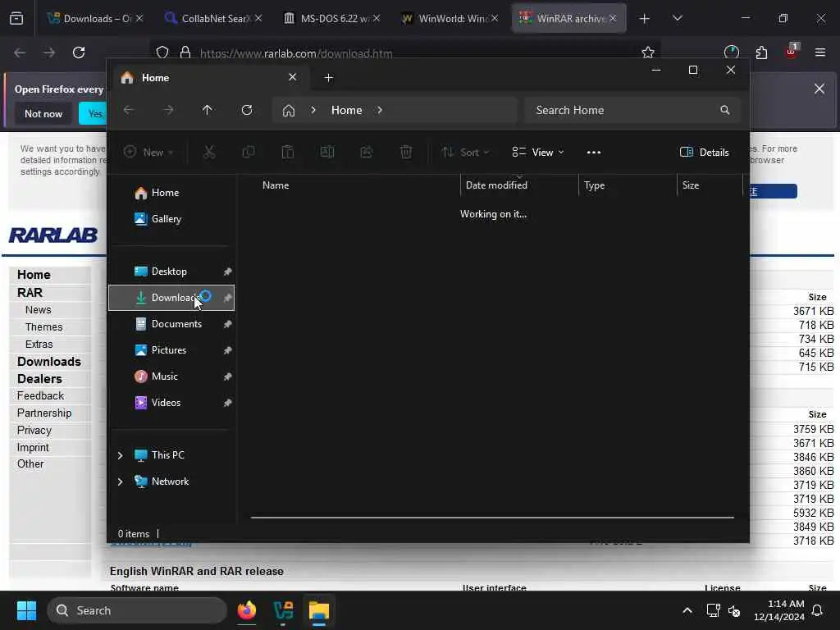Click Partnership link in RARLAB sidebar

[x=44, y=413]
